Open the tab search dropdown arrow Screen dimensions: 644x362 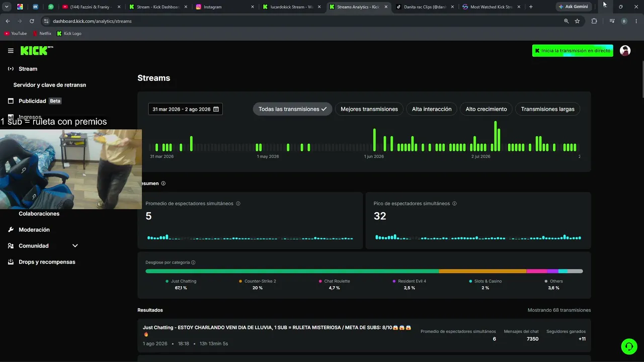pyautogui.click(x=7, y=7)
